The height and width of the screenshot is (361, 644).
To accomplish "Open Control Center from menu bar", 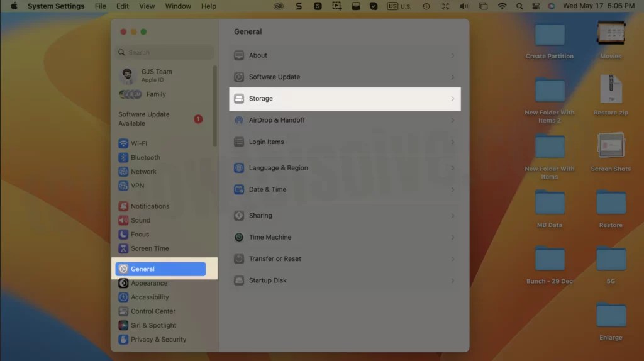I will [536, 6].
